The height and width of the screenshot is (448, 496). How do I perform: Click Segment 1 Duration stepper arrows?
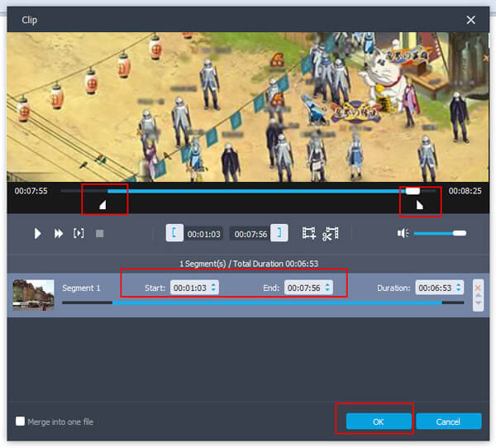459,288
